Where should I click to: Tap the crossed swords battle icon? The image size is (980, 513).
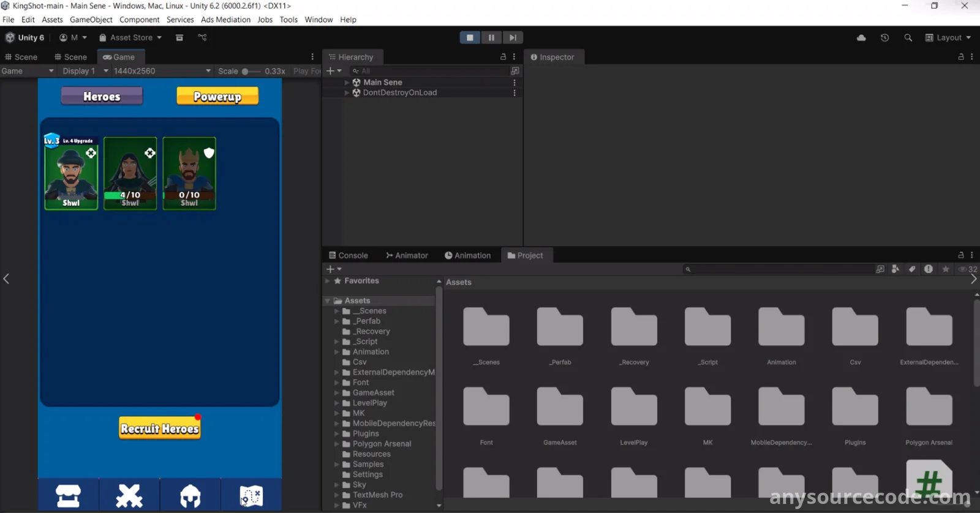[x=129, y=496]
